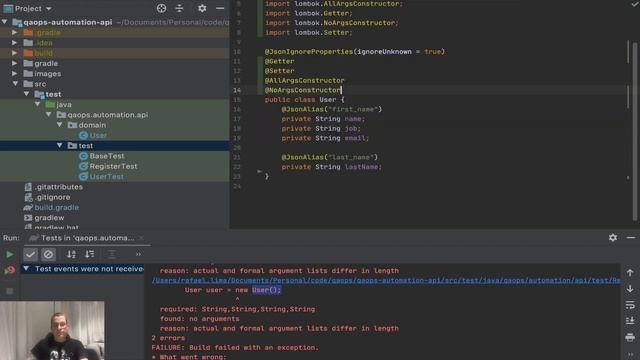Collapse the java folder arrow
This screenshot has width=640, height=360.
[38, 104]
